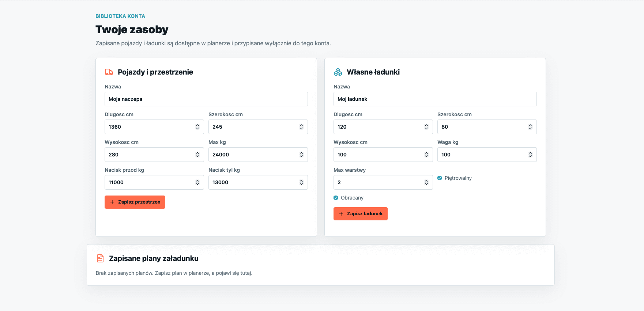Click the Twoje zasoby page title
Screen dimensions: 644x311
pos(132,30)
